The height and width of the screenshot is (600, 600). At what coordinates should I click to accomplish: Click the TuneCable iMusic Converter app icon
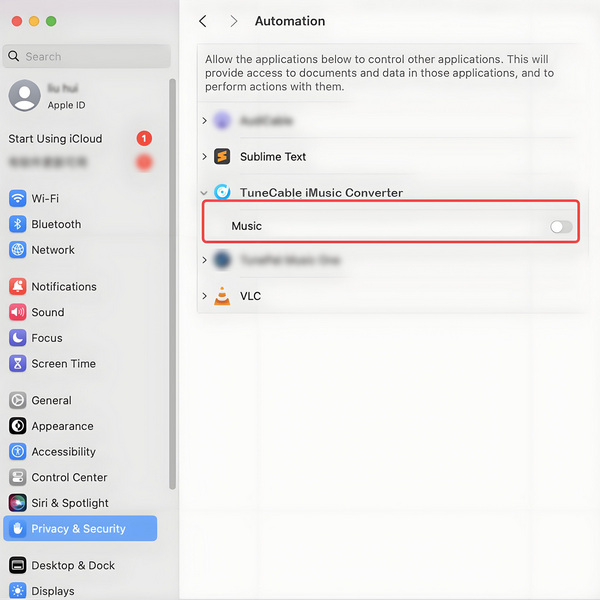222,192
